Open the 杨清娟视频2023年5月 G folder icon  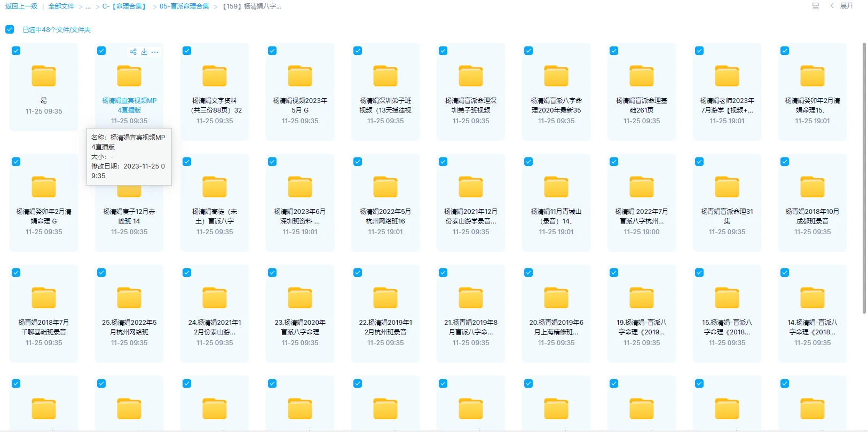(300, 76)
